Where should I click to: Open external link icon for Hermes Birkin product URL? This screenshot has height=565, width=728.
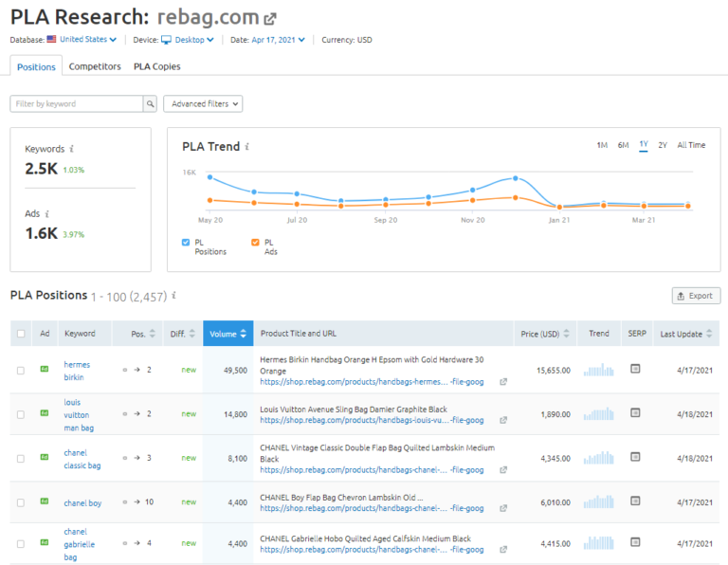pyautogui.click(x=503, y=382)
